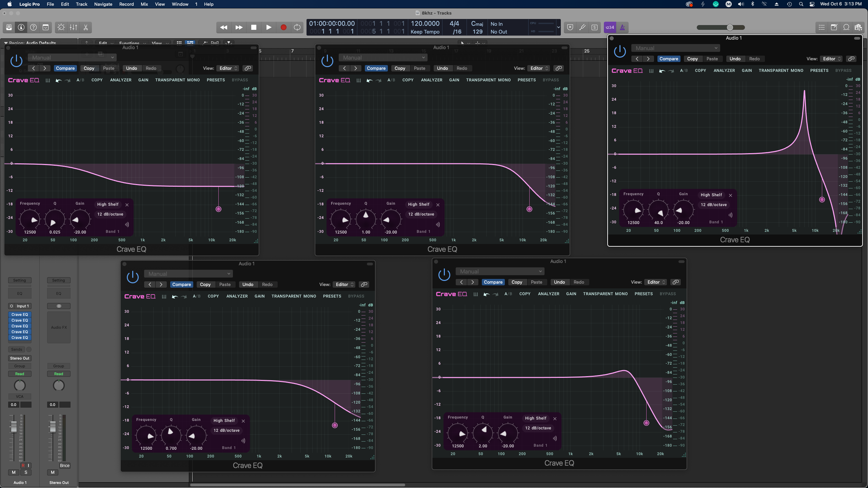The image size is (868, 488).
Task: Open the Mix menu
Action: click(x=144, y=4)
